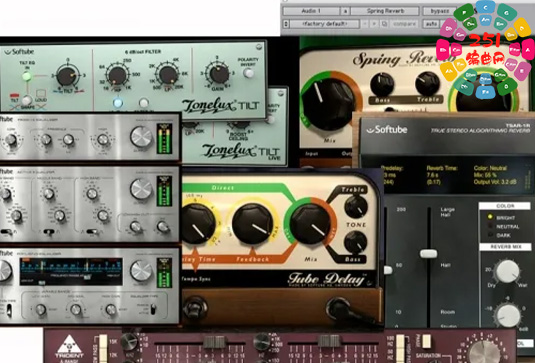
Task: Click the left PRESENCE knob on Passive Equalizer
Action: [x=46, y=139]
